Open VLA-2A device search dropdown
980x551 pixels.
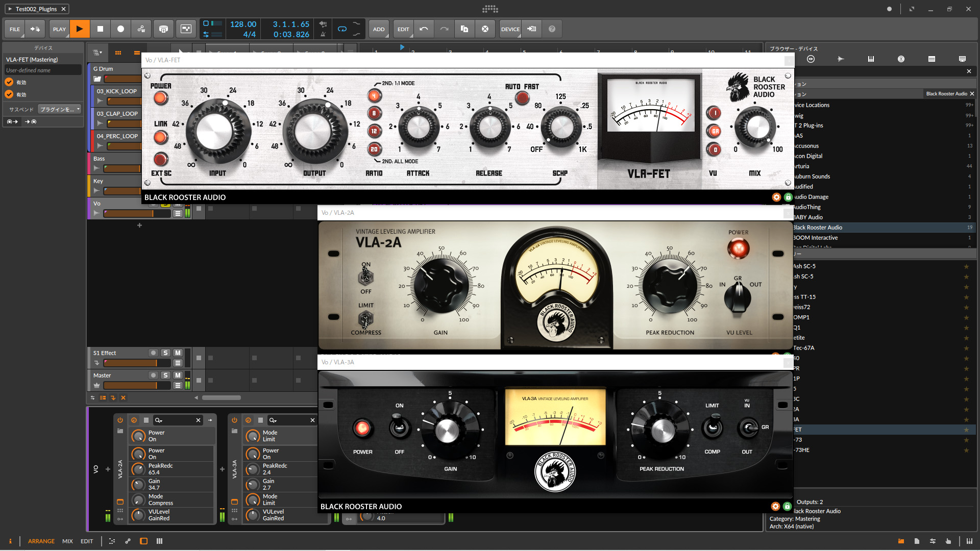pyautogui.click(x=159, y=420)
